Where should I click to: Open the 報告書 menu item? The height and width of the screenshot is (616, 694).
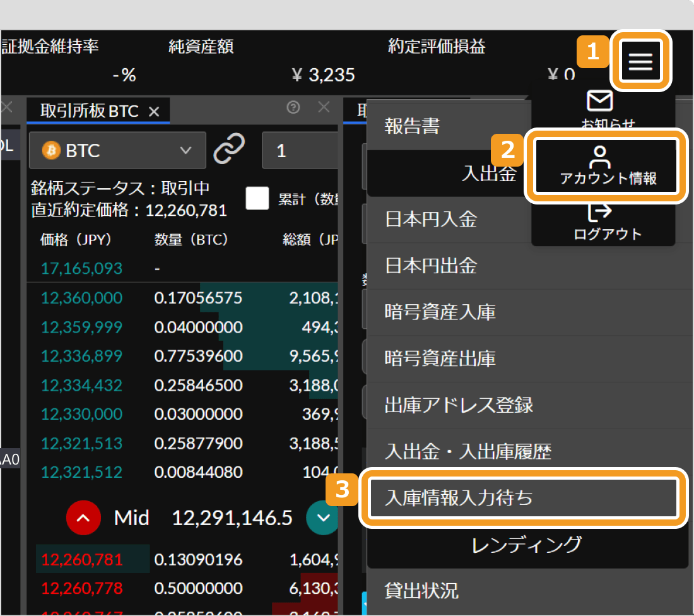pyautogui.click(x=449, y=126)
